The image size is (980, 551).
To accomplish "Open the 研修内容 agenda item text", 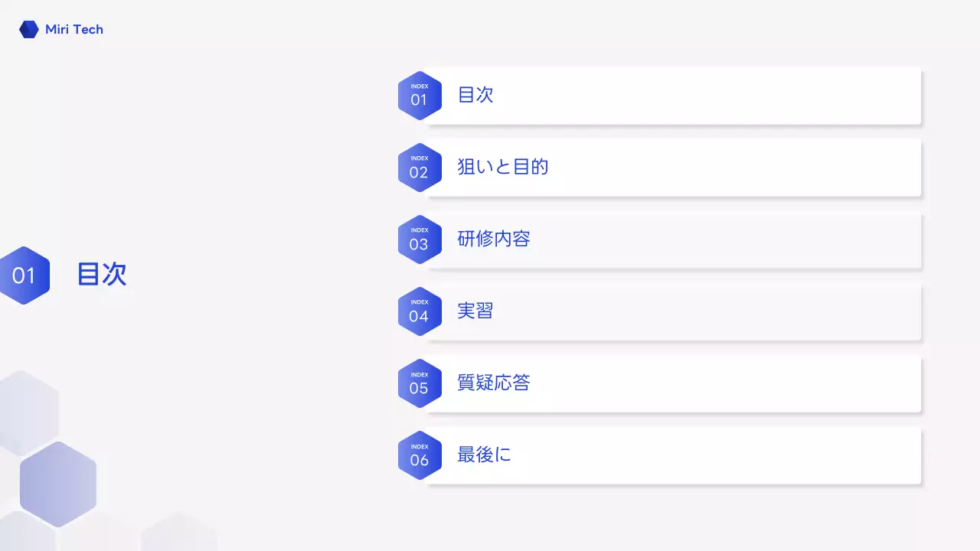I will (494, 240).
